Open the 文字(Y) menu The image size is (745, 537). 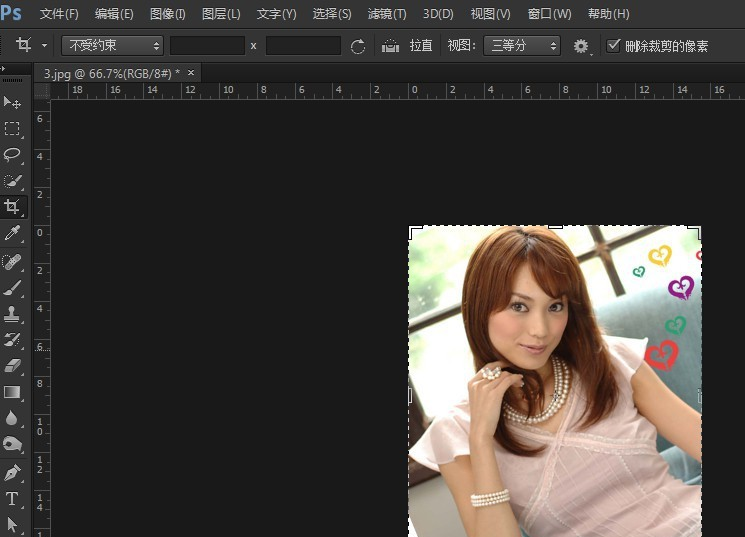coord(277,14)
